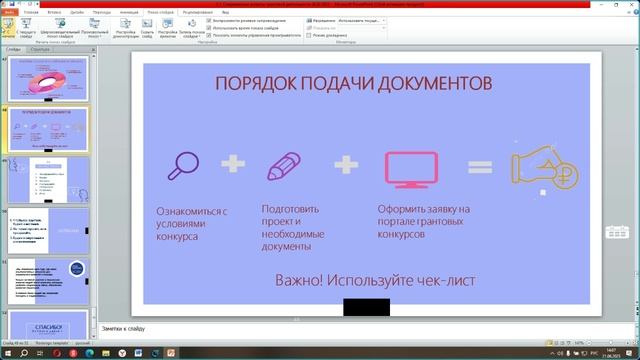Toggle Показать элементы управления проигрывателем checkbox

209,35
